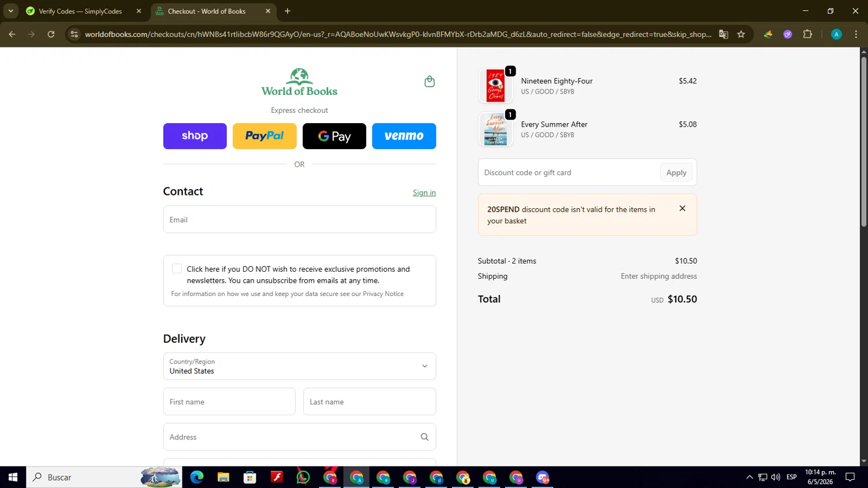Viewport: 868px width, 488px height.
Task: Show hidden system tray icons
Action: tap(749, 477)
